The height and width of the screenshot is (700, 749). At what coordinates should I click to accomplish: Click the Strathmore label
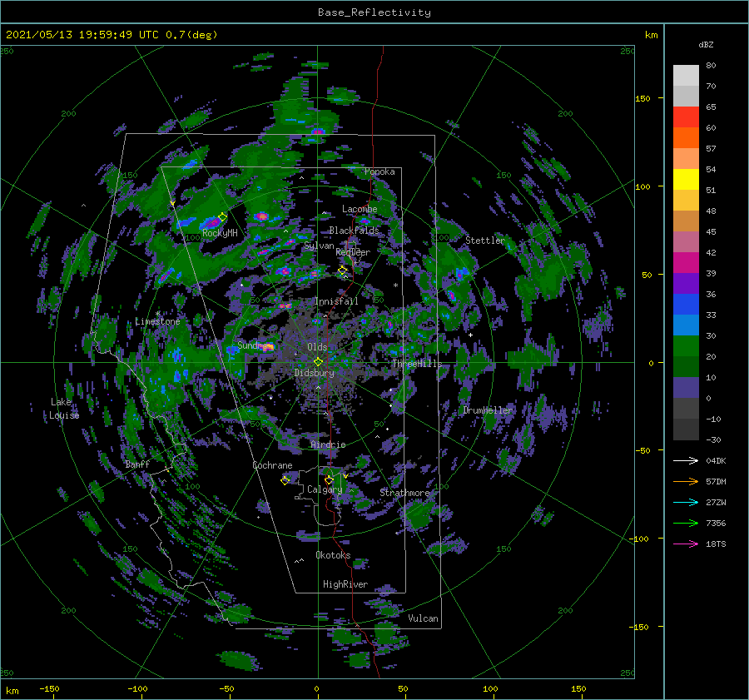tap(404, 493)
